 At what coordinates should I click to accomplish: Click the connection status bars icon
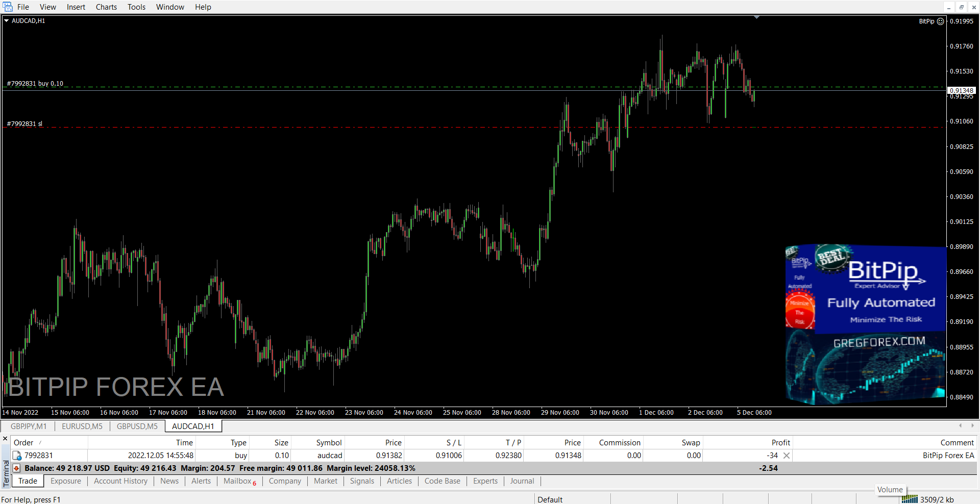(910, 499)
